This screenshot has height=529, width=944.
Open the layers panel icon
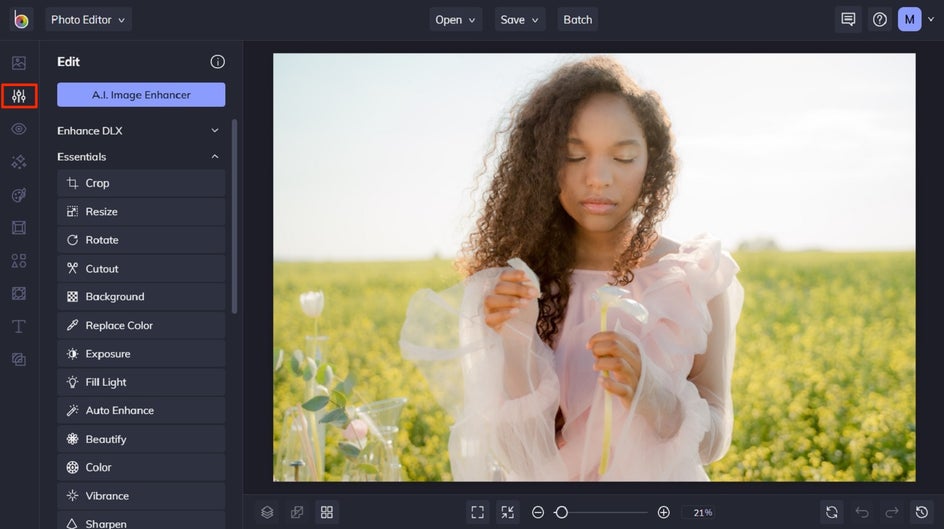coord(267,512)
